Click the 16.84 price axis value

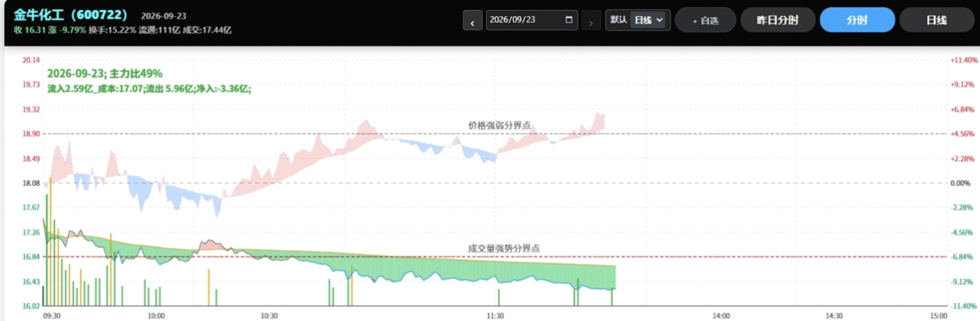[x=31, y=257]
